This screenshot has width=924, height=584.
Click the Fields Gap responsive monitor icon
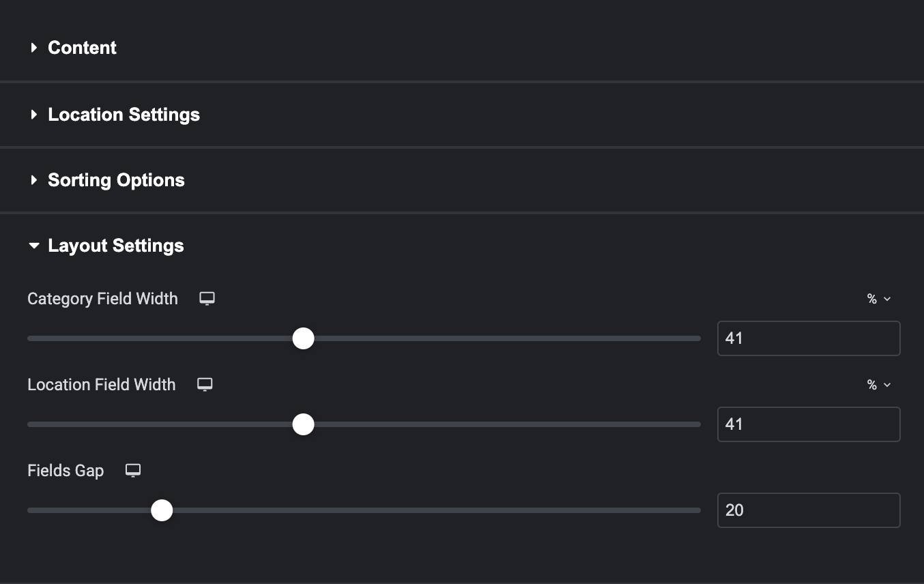click(133, 471)
